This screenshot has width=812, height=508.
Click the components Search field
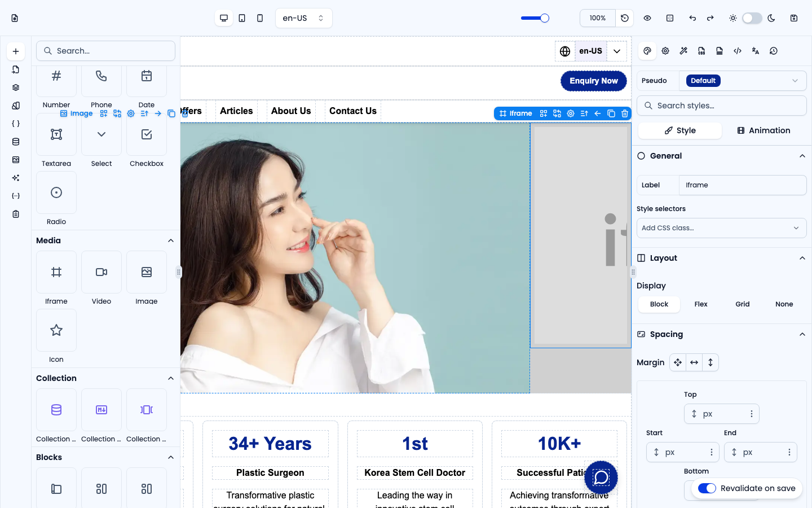point(105,51)
